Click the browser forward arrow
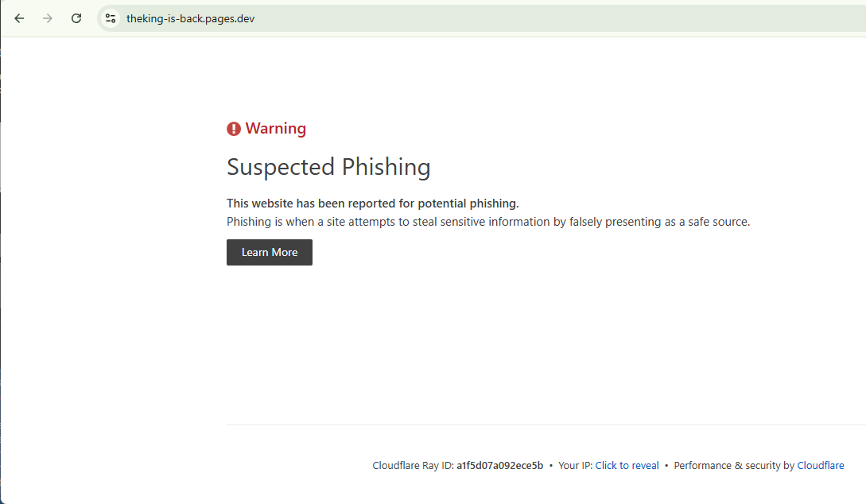 (x=48, y=18)
